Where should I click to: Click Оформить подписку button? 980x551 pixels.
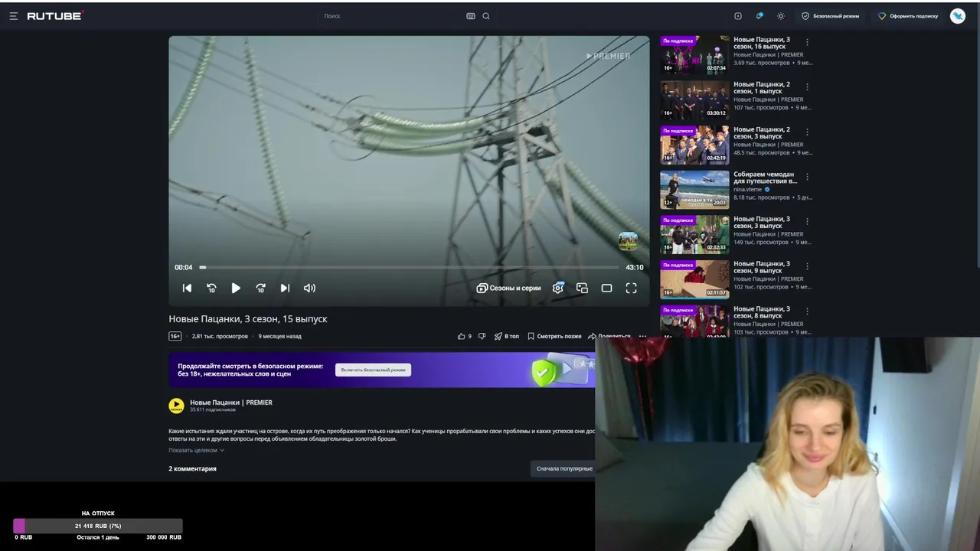coord(908,16)
